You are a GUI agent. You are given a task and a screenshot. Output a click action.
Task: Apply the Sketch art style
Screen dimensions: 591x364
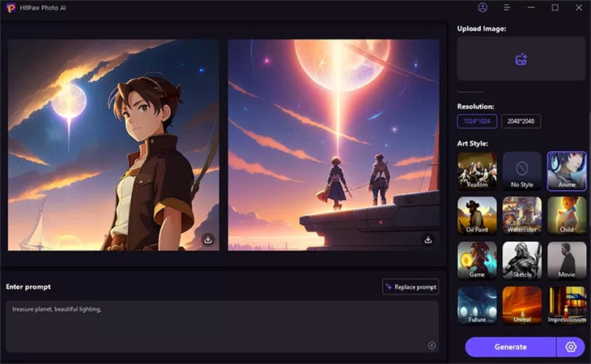[x=522, y=260]
